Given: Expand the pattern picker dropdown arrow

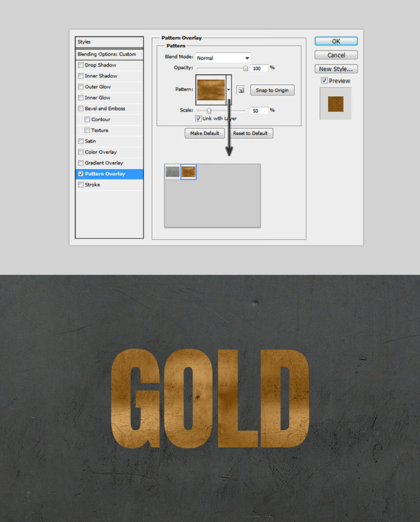Looking at the screenshot, I should click(x=229, y=90).
